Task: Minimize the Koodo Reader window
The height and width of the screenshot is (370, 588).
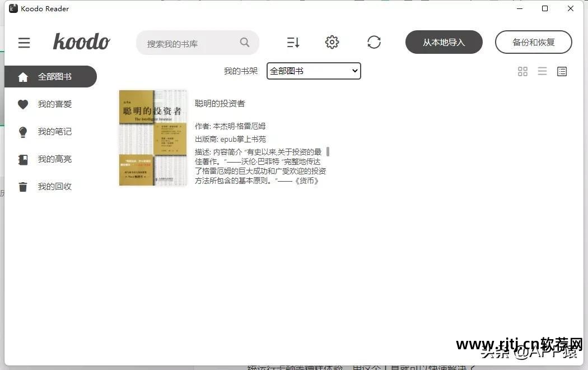Action: [519, 8]
